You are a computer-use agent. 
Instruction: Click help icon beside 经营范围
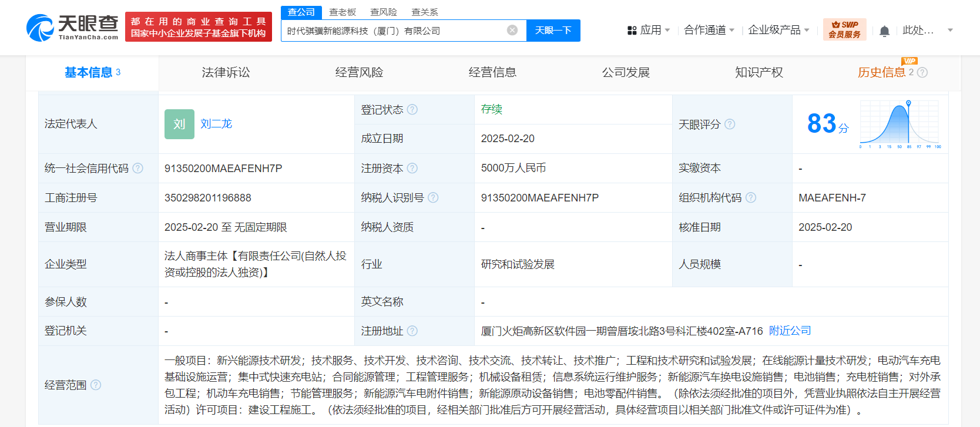click(96, 385)
